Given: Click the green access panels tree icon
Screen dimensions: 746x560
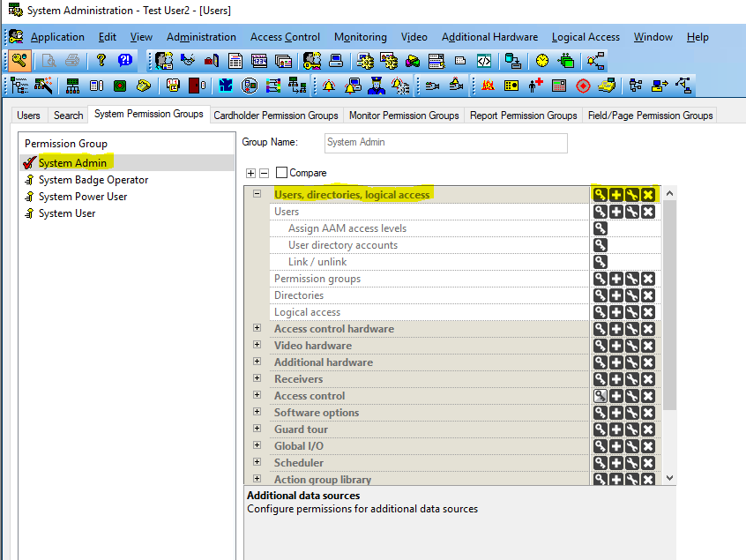Looking at the screenshot, I should point(73,86).
